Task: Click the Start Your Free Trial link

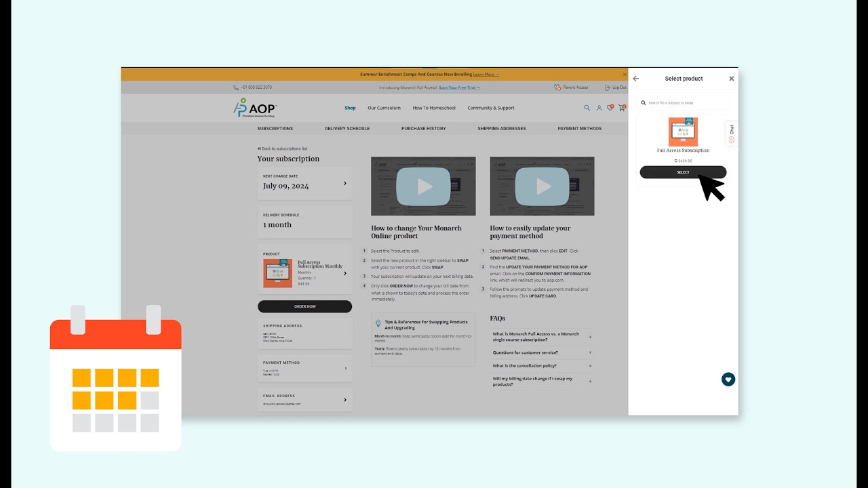Action: pyautogui.click(x=459, y=87)
